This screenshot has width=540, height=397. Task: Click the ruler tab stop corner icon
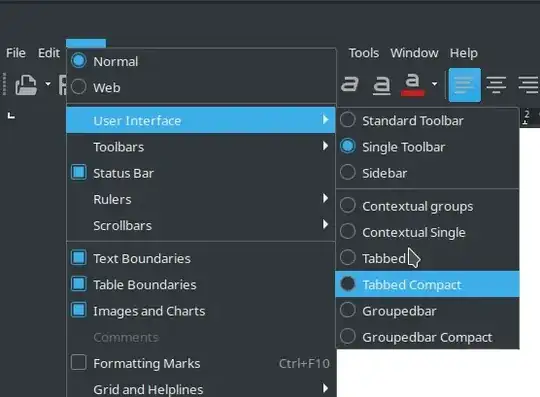(x=11, y=116)
